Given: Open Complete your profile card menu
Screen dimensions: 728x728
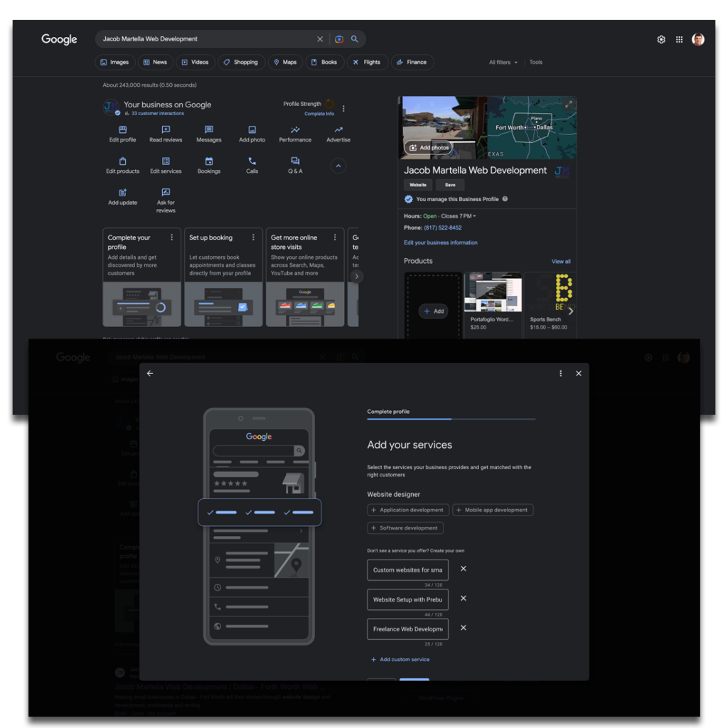Looking at the screenshot, I should click(172, 237).
